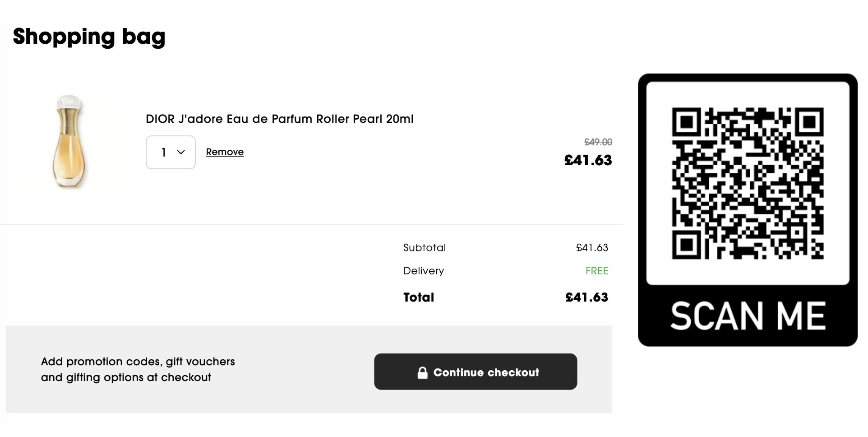The width and height of the screenshot is (868, 437).
Task: Click the bold Total label
Action: tap(418, 297)
